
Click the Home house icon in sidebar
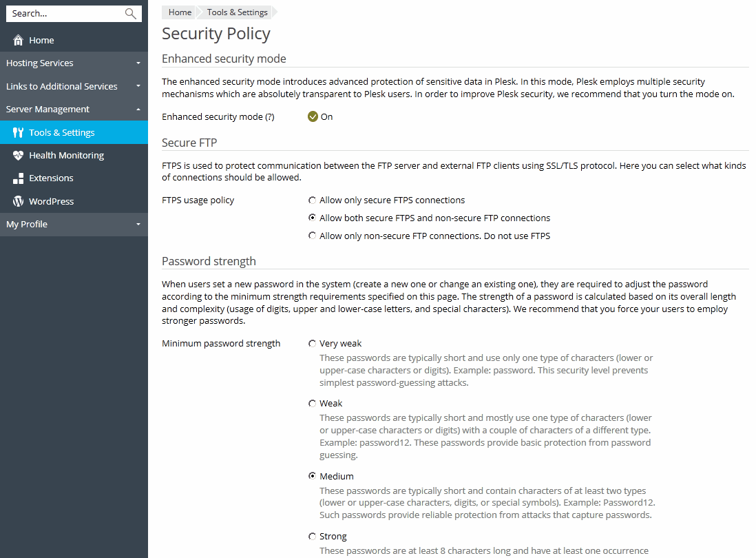(x=19, y=41)
